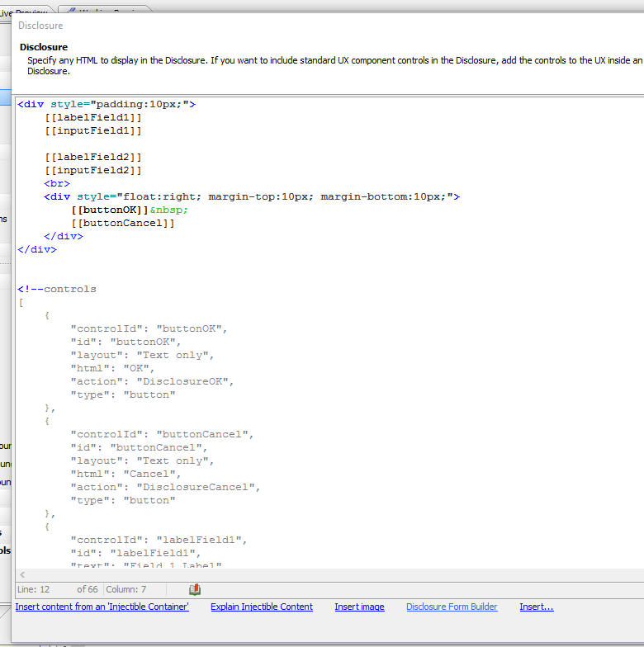
Task: Click the "controlId": "buttonOK" line
Action: (149, 328)
